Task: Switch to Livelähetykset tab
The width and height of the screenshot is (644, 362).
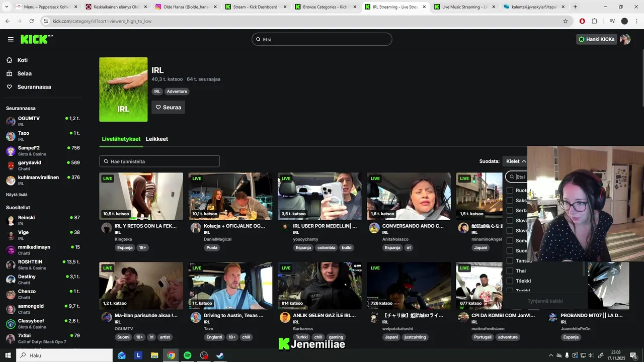Action: click(x=121, y=139)
